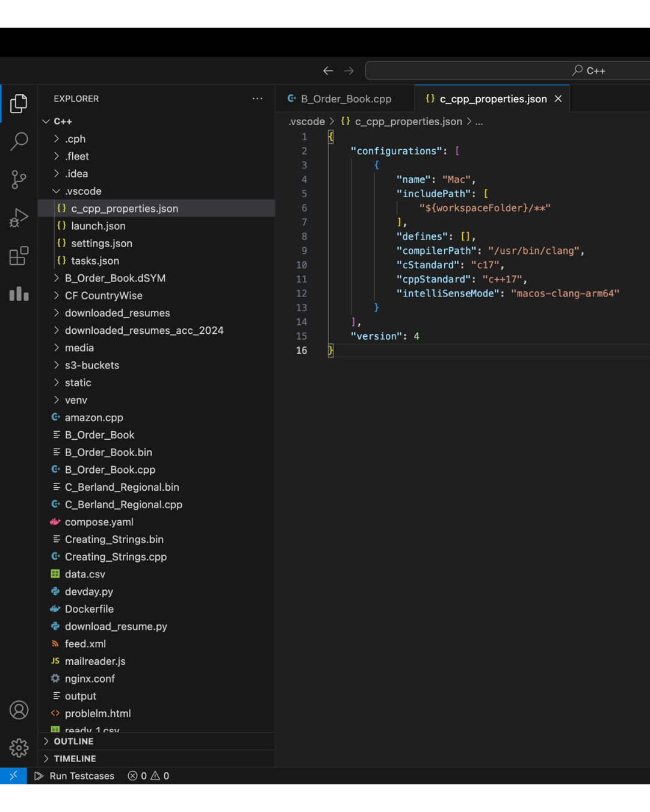Open C_Berland_Regional.cpp file
The height and width of the screenshot is (812, 650).
coord(156,505)
